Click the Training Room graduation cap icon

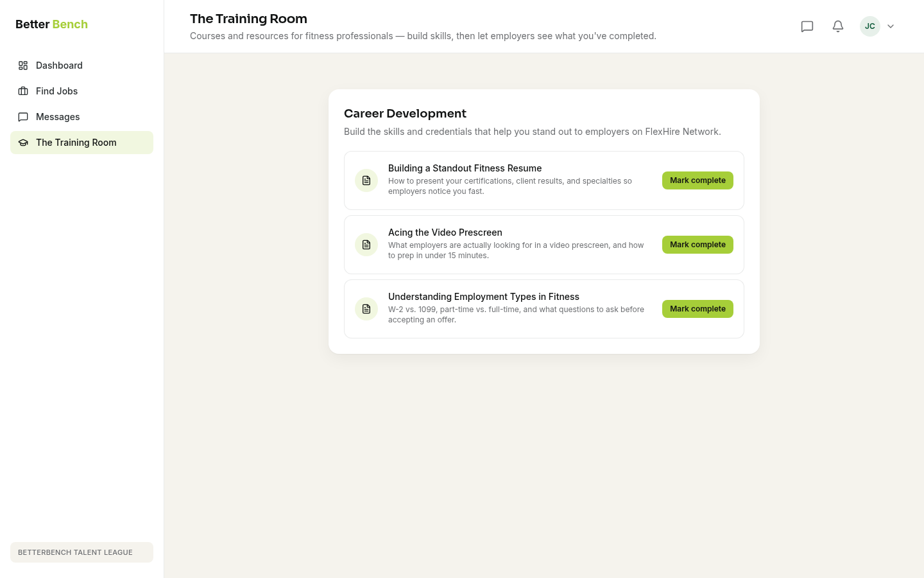point(23,143)
